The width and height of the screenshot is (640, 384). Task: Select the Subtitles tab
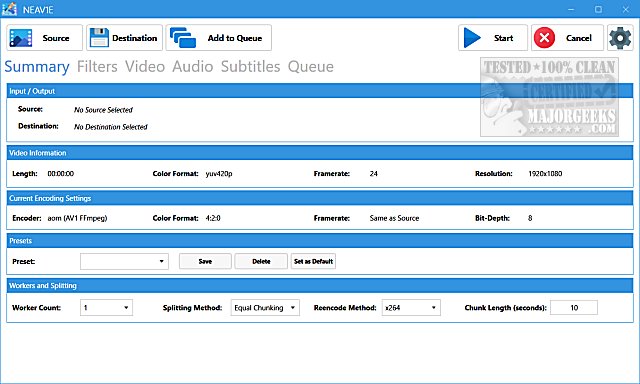pos(251,67)
